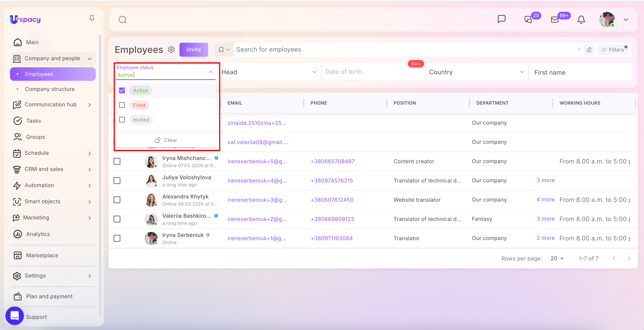644x330 pixels.
Task: Open Employees table settings gear
Action: 171,50
